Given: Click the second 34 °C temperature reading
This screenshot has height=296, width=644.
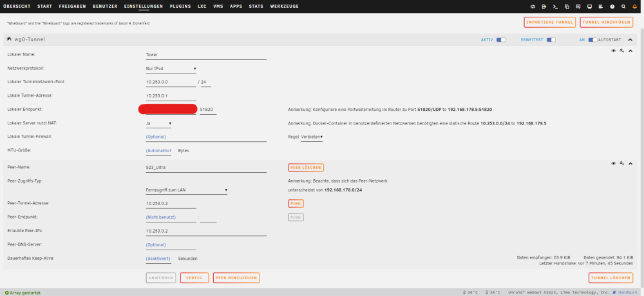Looking at the screenshot, I should [x=495, y=292].
